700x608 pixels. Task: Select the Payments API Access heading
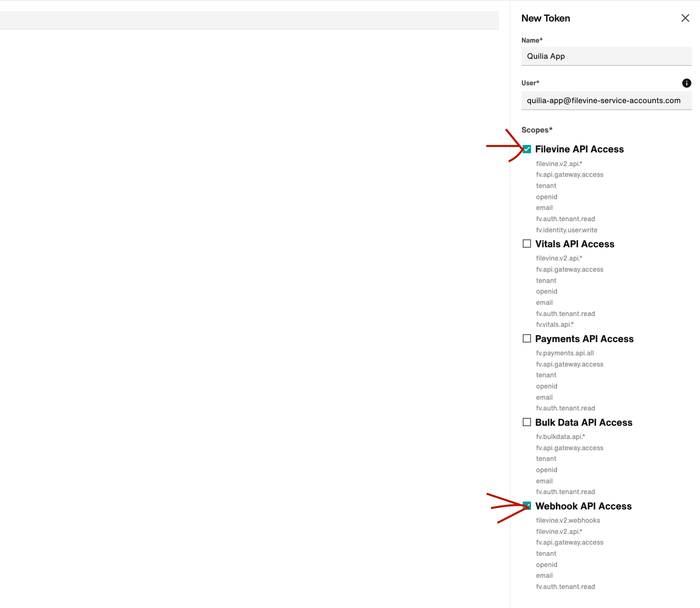coord(584,339)
